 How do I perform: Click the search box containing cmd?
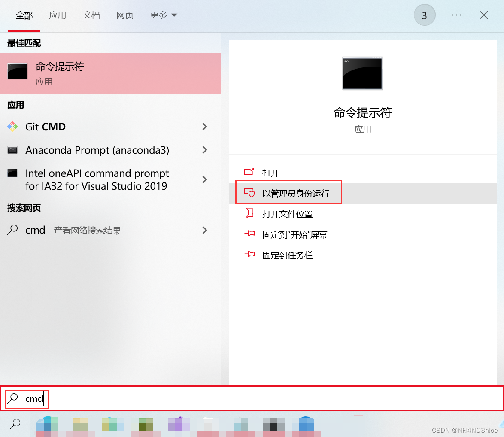pos(252,398)
